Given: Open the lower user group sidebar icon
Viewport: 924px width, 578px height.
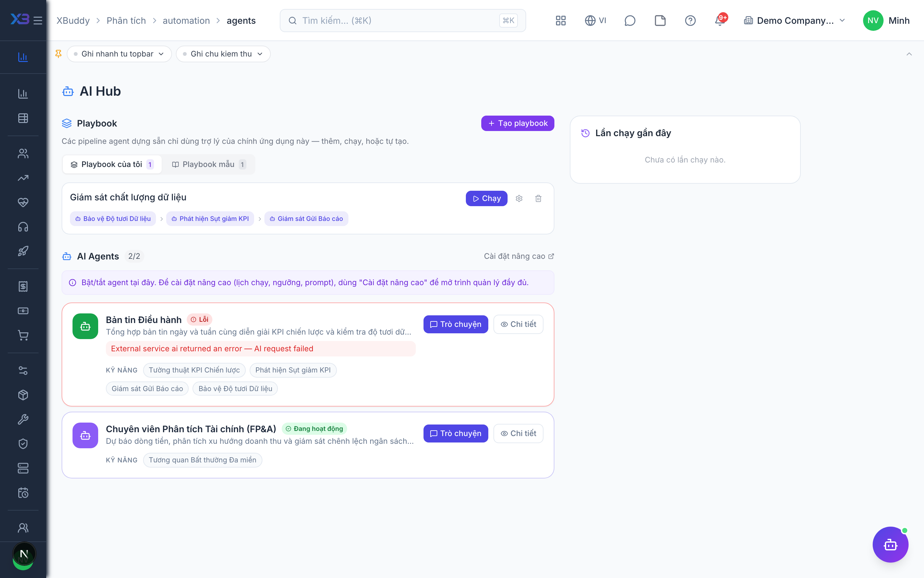Looking at the screenshot, I should pyautogui.click(x=23, y=528).
